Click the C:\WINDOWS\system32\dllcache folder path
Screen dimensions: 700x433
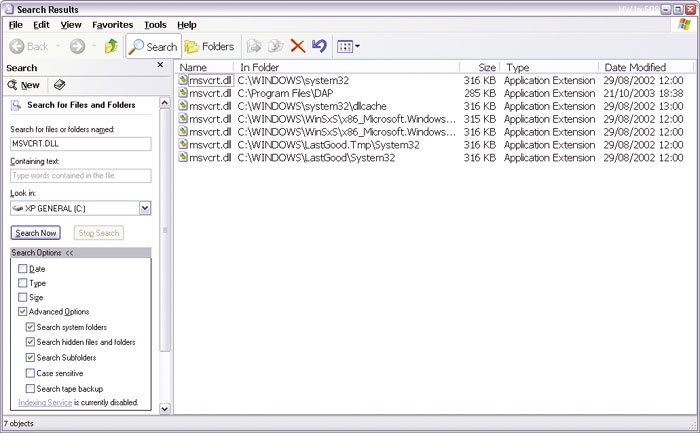[x=312, y=106]
